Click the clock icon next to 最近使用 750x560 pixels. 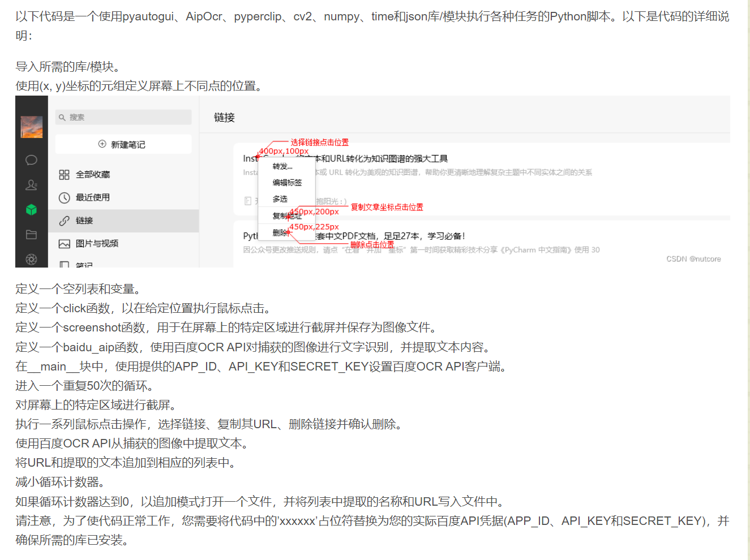point(65,197)
